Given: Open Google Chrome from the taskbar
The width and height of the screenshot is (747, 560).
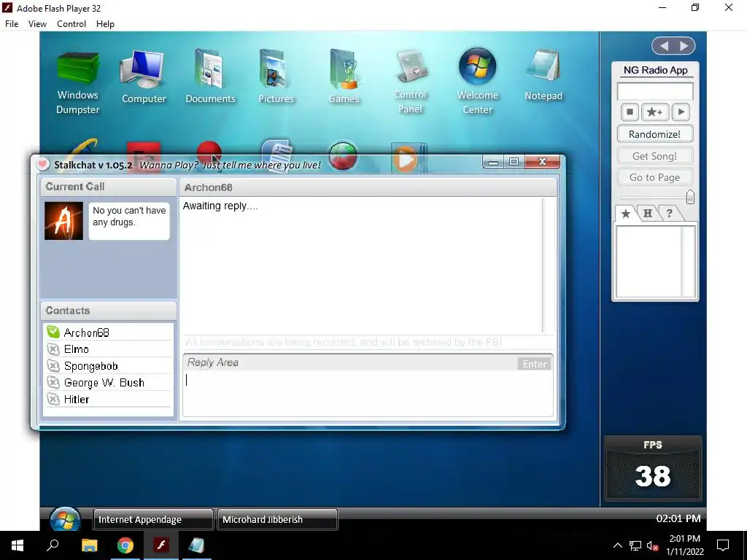Looking at the screenshot, I should [125, 545].
